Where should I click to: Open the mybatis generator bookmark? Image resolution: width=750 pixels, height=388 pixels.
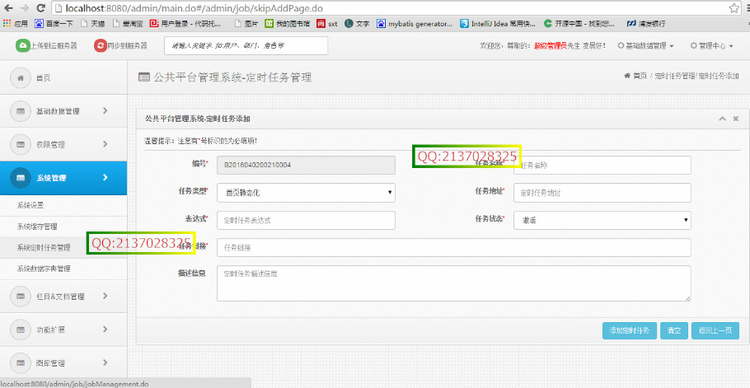coord(414,23)
